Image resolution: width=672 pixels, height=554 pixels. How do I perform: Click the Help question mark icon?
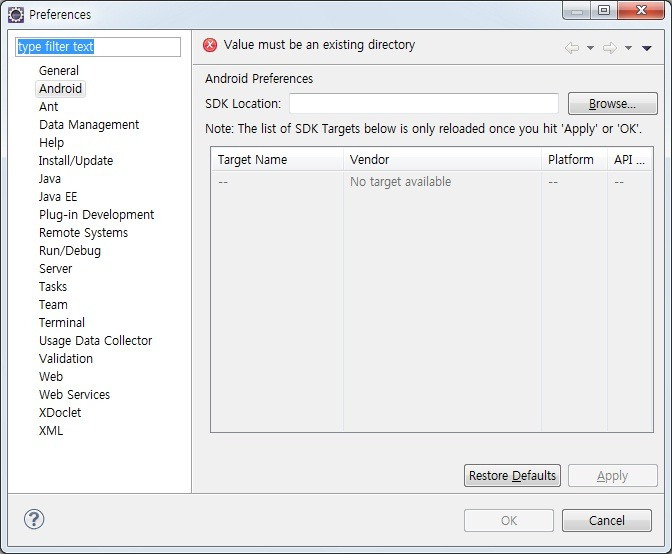pyautogui.click(x=34, y=519)
